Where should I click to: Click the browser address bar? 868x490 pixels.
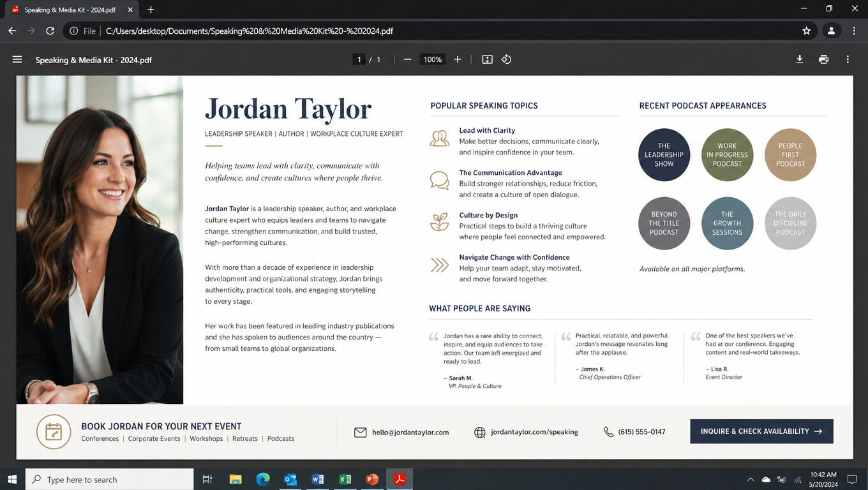tap(440, 31)
